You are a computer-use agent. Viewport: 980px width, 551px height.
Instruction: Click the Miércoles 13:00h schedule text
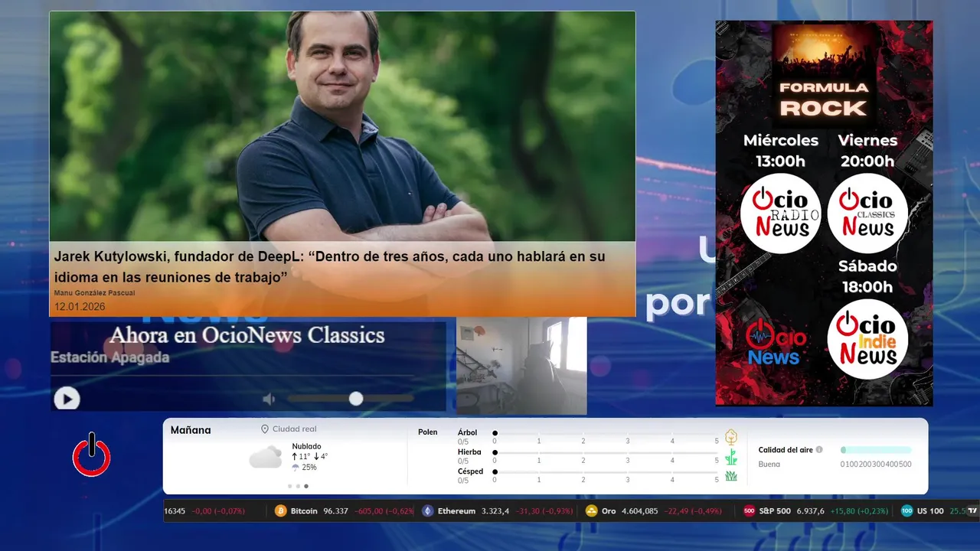[780, 150]
